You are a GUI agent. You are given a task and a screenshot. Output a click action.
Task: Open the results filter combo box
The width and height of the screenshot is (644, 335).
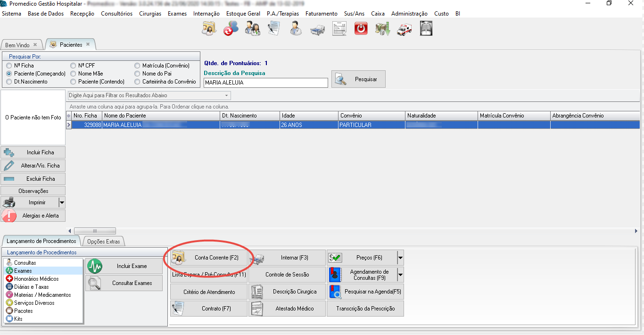(x=149, y=95)
